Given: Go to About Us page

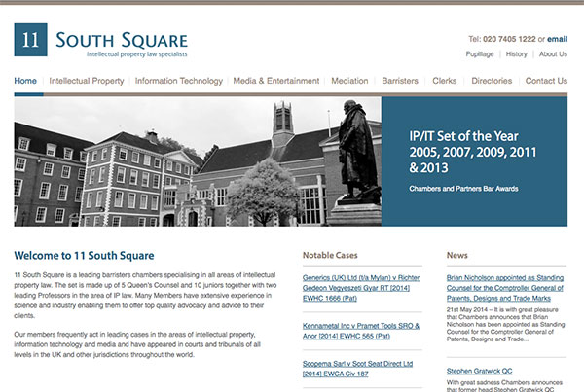Looking at the screenshot, I should (x=553, y=54).
